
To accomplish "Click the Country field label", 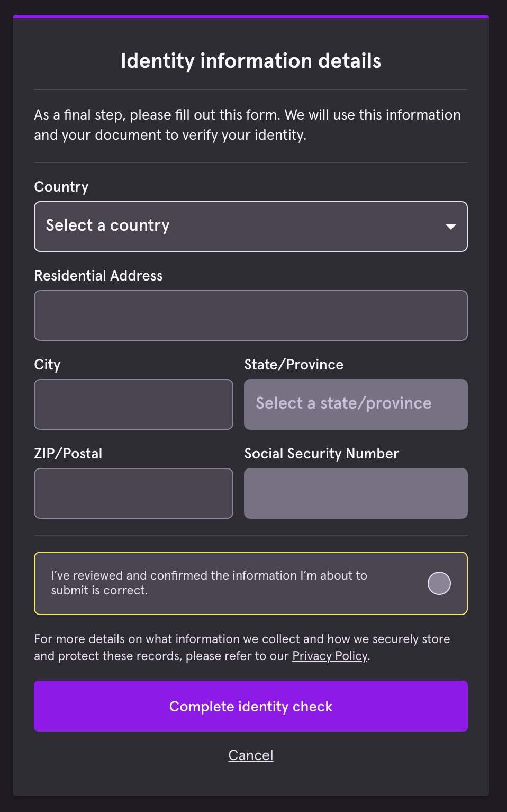I will [61, 187].
